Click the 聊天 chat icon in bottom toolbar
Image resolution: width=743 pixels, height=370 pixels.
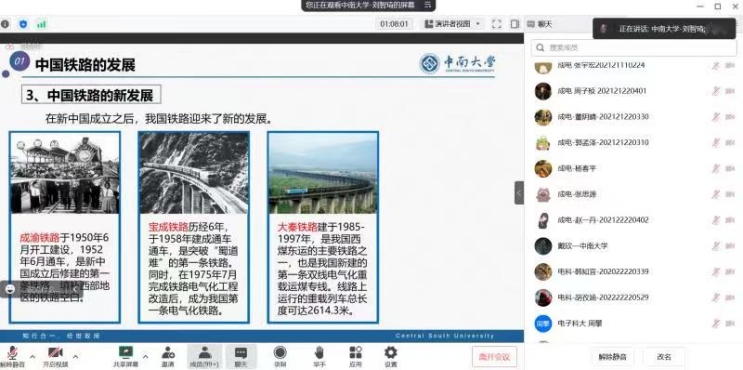click(241, 356)
